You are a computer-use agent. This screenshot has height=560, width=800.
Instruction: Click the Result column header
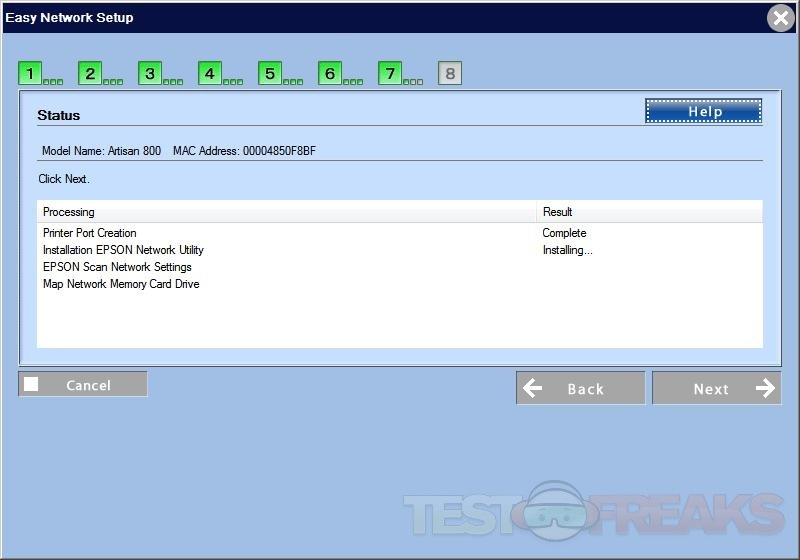coord(649,212)
